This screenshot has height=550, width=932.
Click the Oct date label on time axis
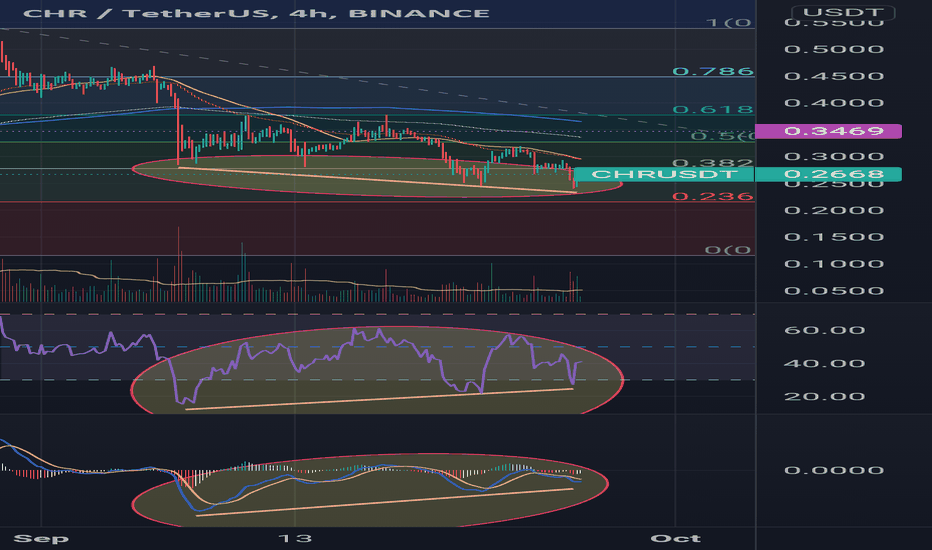675,539
